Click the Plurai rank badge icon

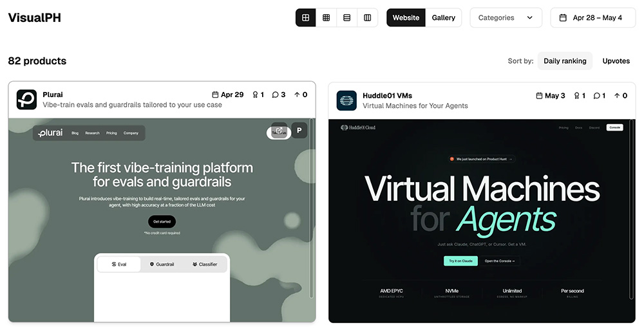pyautogui.click(x=255, y=95)
